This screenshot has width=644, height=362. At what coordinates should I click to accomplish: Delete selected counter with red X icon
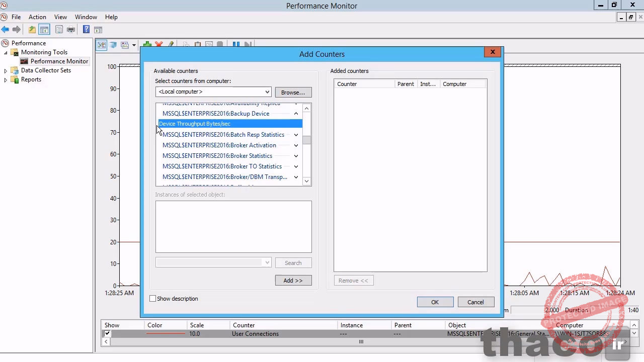click(x=159, y=44)
